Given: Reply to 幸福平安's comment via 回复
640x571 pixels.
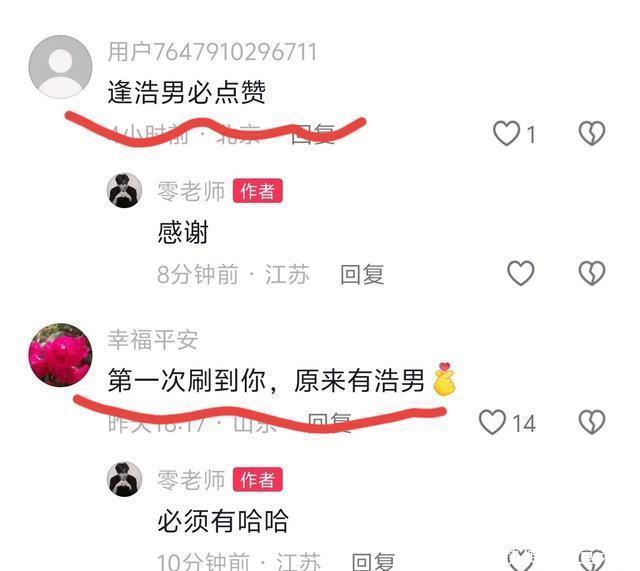Looking at the screenshot, I should tap(329, 422).
